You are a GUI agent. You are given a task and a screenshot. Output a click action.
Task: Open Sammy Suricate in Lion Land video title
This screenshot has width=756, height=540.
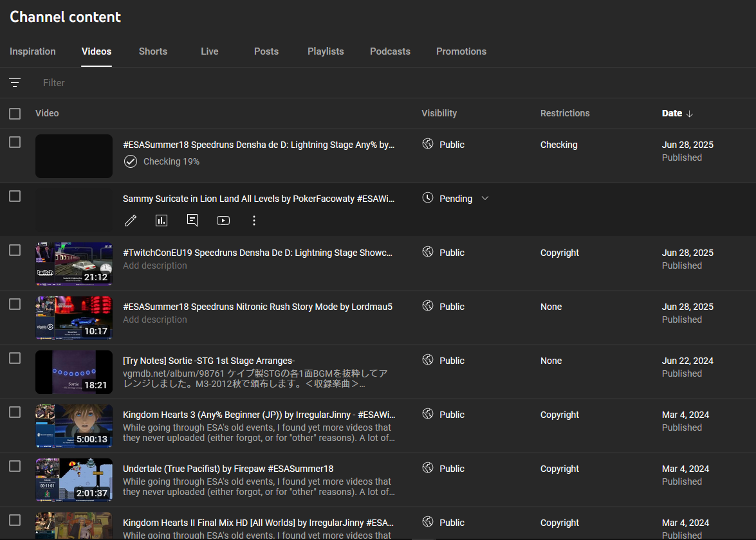coord(259,199)
